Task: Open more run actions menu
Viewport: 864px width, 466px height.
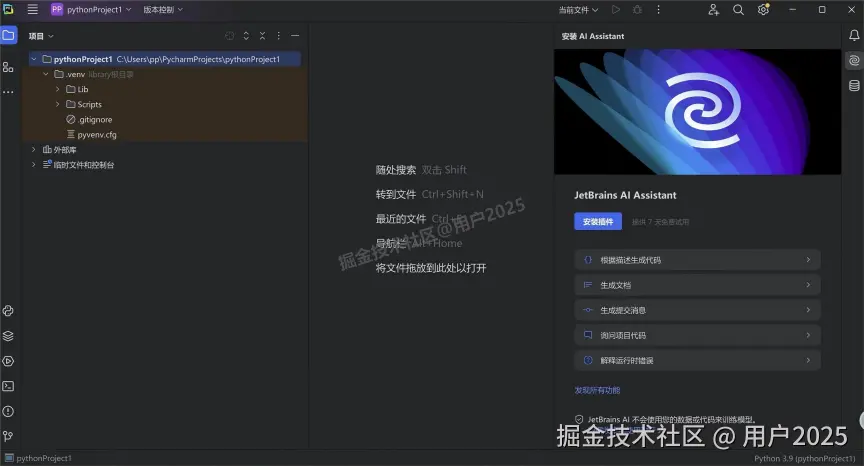Action: (x=658, y=9)
